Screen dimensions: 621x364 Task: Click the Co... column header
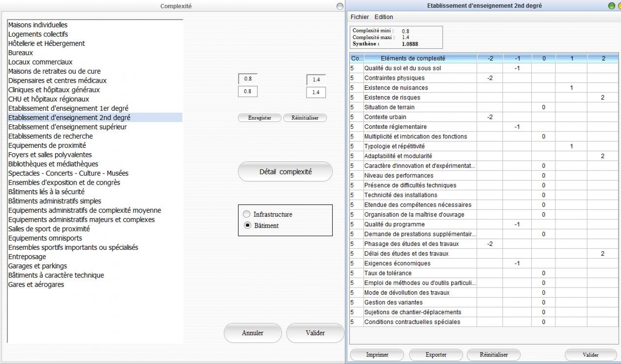(x=357, y=58)
